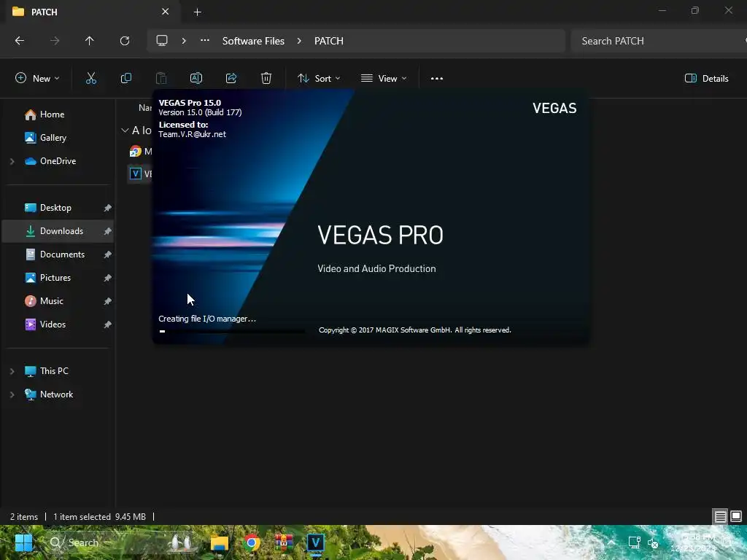
Task: Select the Chrome-icon file in the list
Action: pos(136,152)
